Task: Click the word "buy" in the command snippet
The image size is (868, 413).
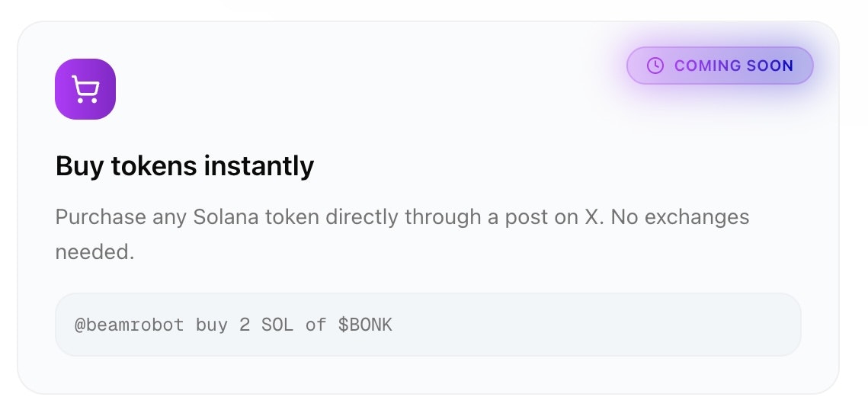Action: [x=211, y=325]
